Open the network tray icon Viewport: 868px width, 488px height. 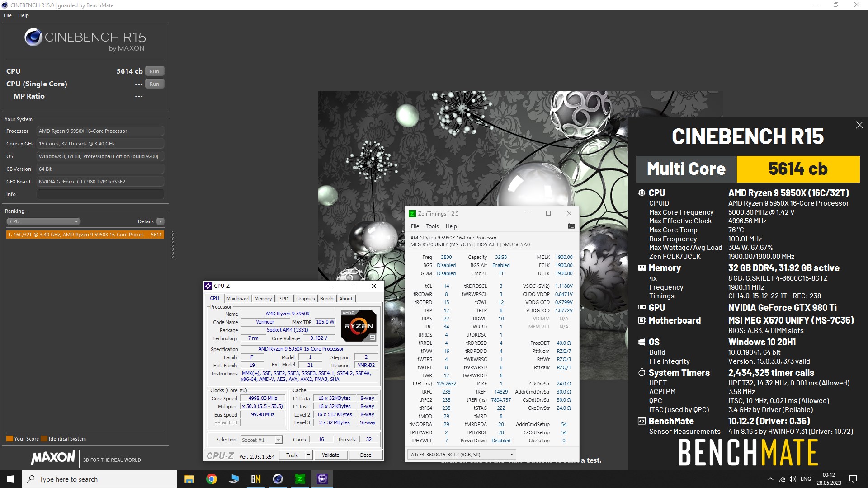pyautogui.click(x=782, y=479)
